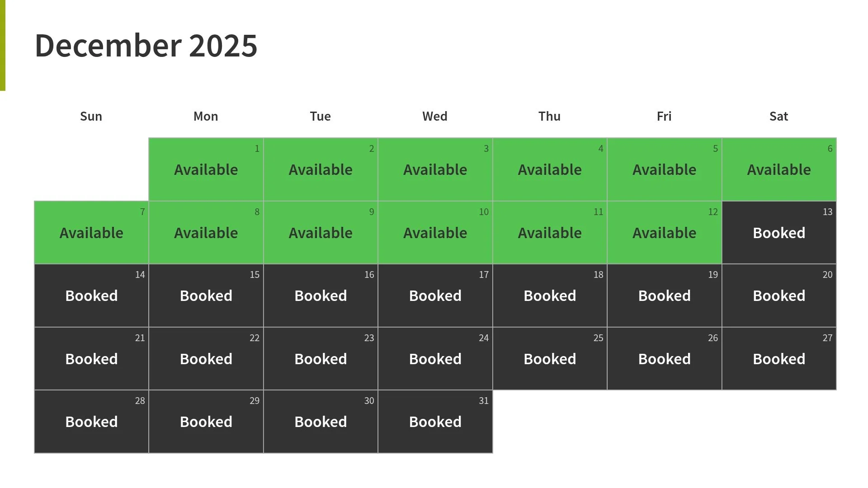Click the Booked cell for December 13
Viewport: 868px width, 488px height.
point(779,233)
